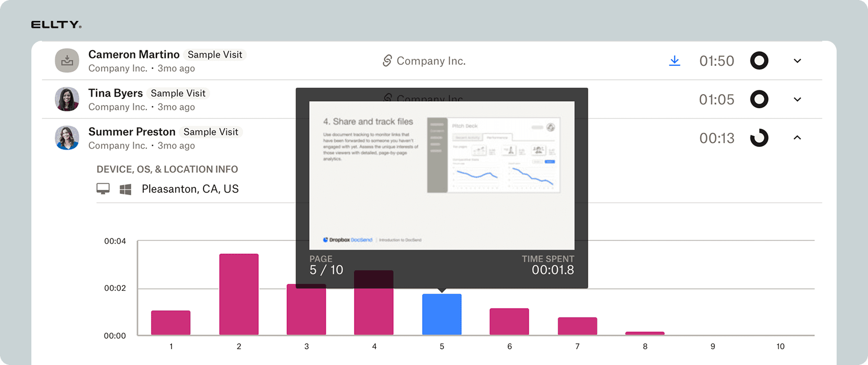The width and height of the screenshot is (868, 365).
Task: Select the tiny page 8 bar in the chart
Action: point(645,333)
